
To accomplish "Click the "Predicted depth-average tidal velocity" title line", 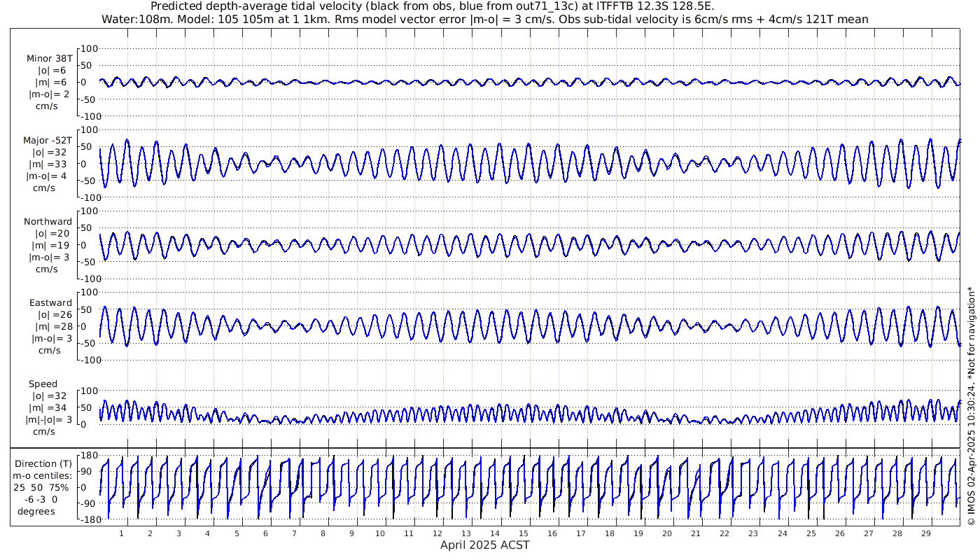I will [x=433, y=6].
